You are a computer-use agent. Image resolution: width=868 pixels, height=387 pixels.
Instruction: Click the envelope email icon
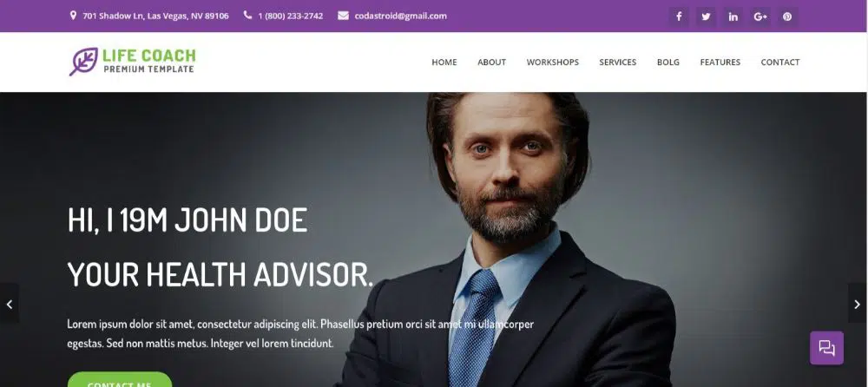point(343,16)
